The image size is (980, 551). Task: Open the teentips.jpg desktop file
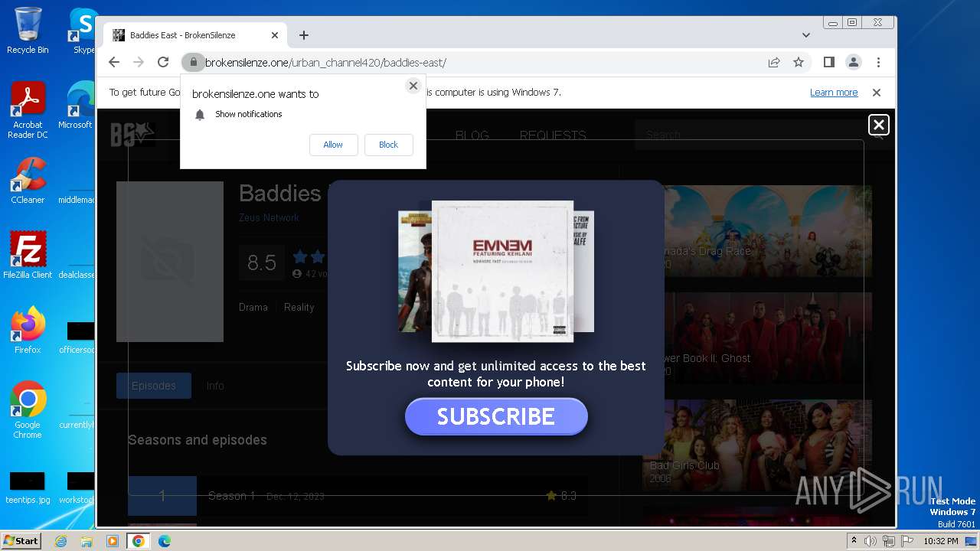pos(28,488)
